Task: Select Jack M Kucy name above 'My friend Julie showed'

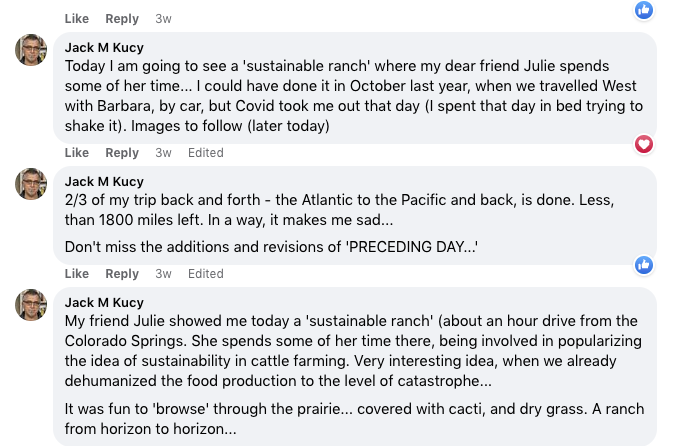Action: point(104,302)
